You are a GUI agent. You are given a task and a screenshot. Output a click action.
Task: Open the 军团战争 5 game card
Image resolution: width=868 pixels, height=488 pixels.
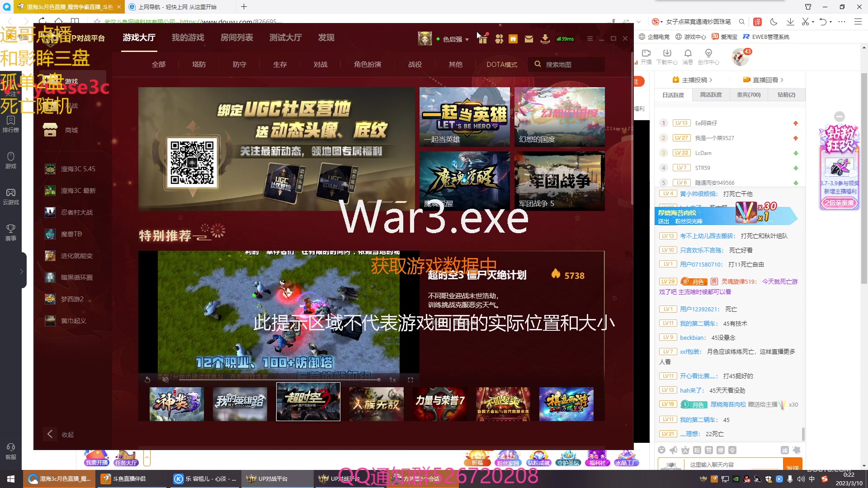(560, 181)
